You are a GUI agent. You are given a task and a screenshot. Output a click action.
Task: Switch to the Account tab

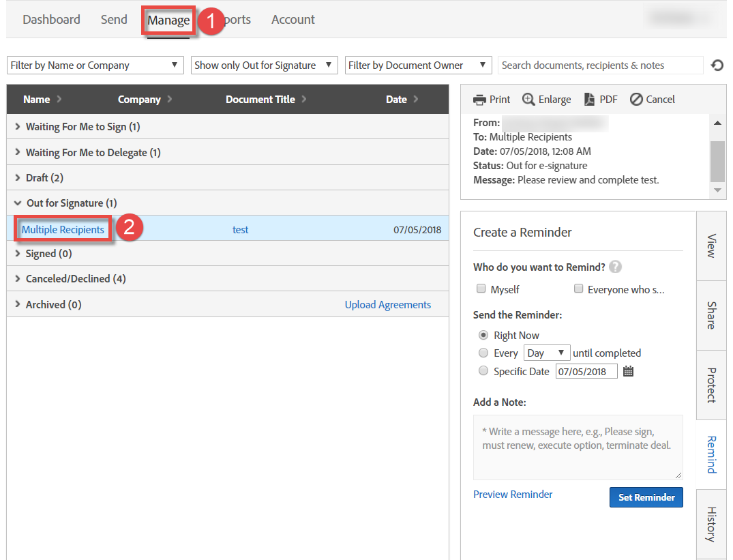(293, 19)
